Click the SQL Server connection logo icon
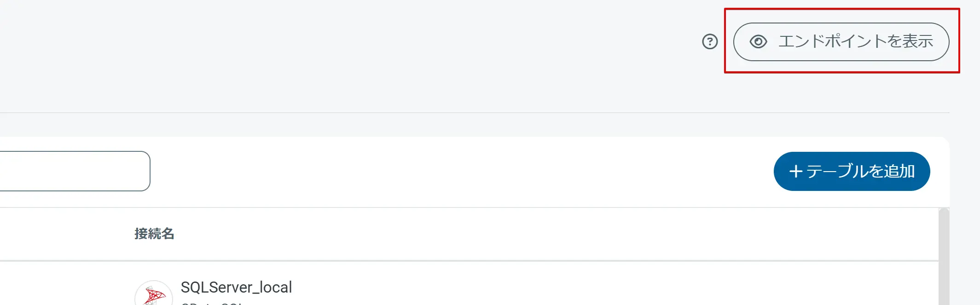This screenshot has width=980, height=305. [155, 293]
